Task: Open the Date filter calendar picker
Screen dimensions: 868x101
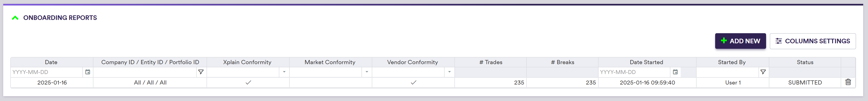Action: click(88, 72)
